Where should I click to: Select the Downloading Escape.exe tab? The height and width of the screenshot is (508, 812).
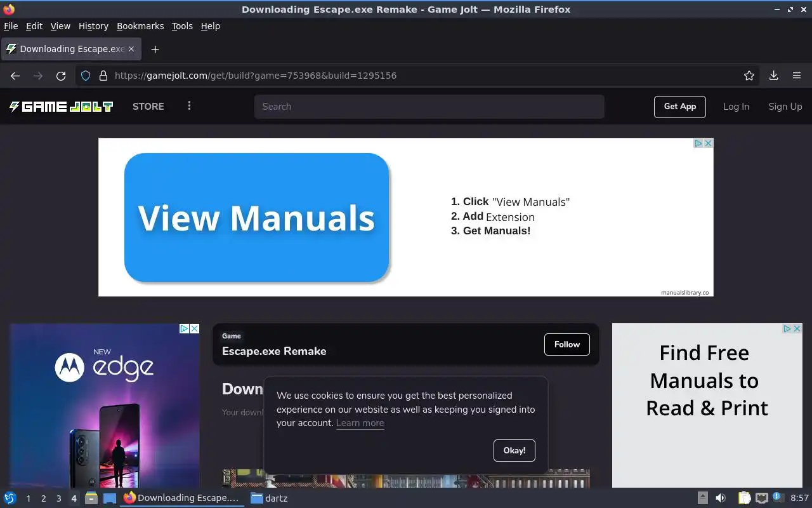click(72, 49)
